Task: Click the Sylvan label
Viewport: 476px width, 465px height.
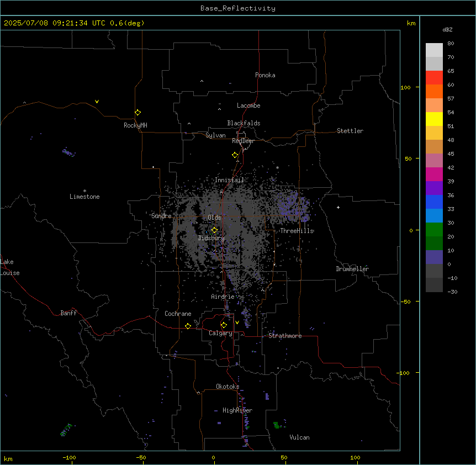Action: point(215,135)
